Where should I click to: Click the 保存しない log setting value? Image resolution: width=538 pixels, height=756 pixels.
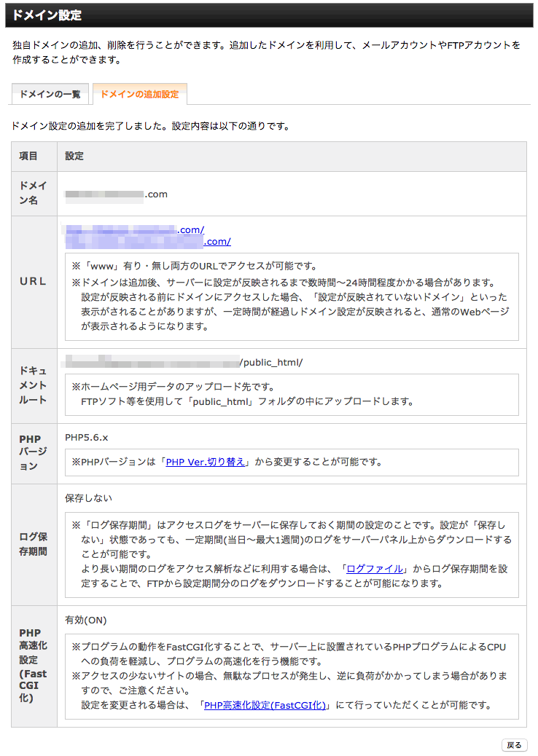89,498
